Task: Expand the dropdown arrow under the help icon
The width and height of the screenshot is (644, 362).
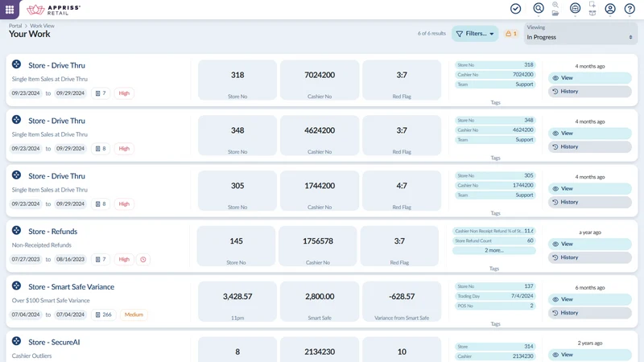Action: pos(630,16)
